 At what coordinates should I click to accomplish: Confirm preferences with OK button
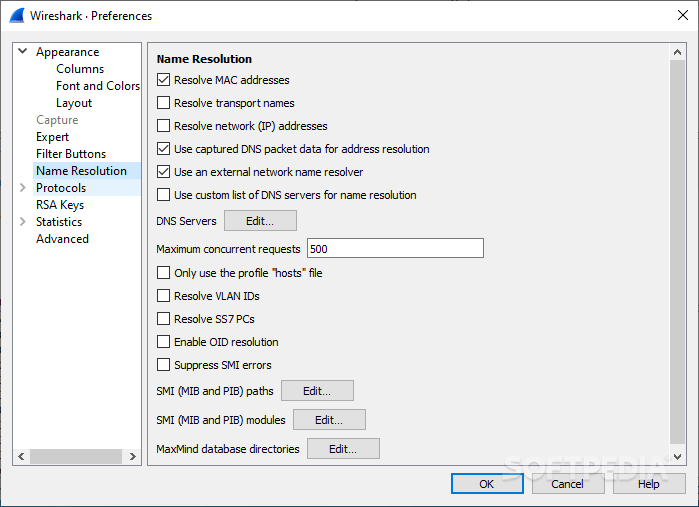pyautogui.click(x=487, y=484)
